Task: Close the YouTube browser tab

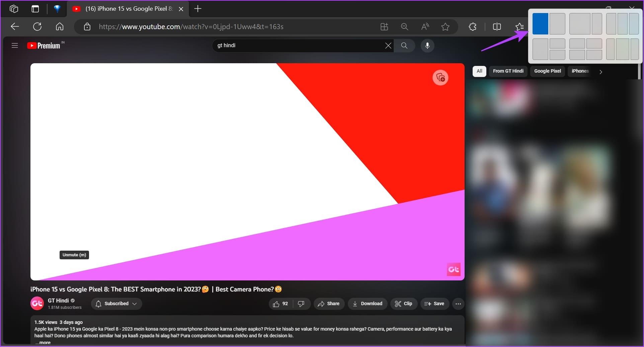Action: point(181,9)
